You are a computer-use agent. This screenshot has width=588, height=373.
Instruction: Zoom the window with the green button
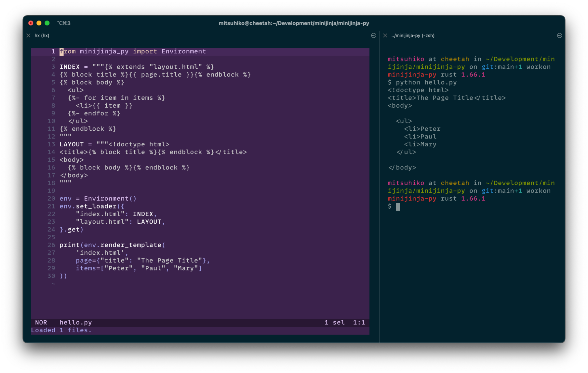(47, 23)
